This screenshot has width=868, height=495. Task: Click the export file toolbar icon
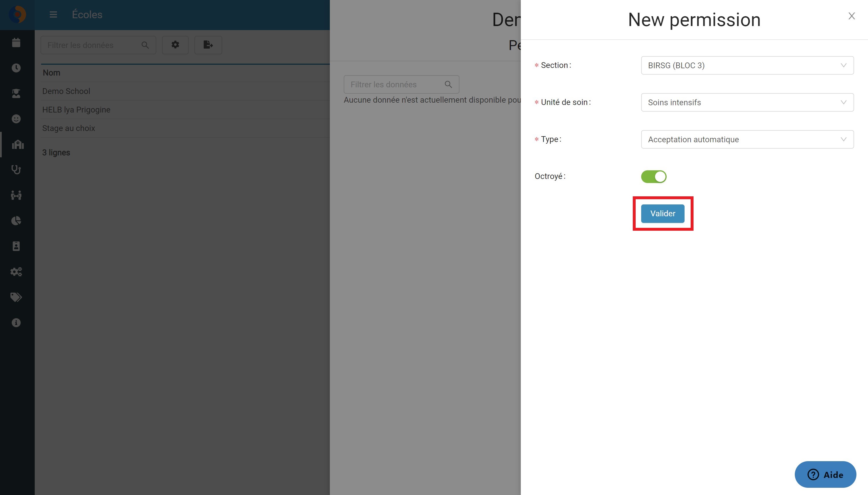coord(208,45)
